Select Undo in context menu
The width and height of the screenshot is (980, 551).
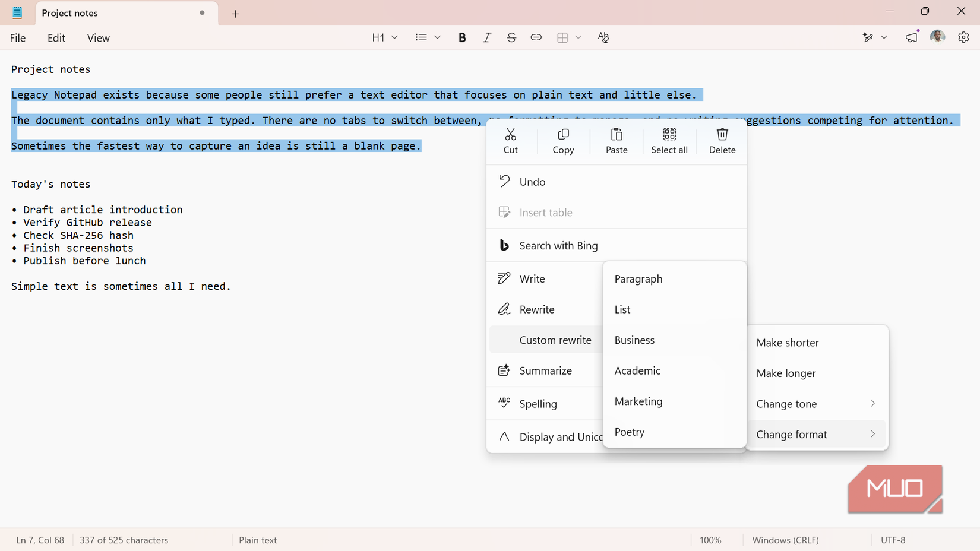coord(617,182)
